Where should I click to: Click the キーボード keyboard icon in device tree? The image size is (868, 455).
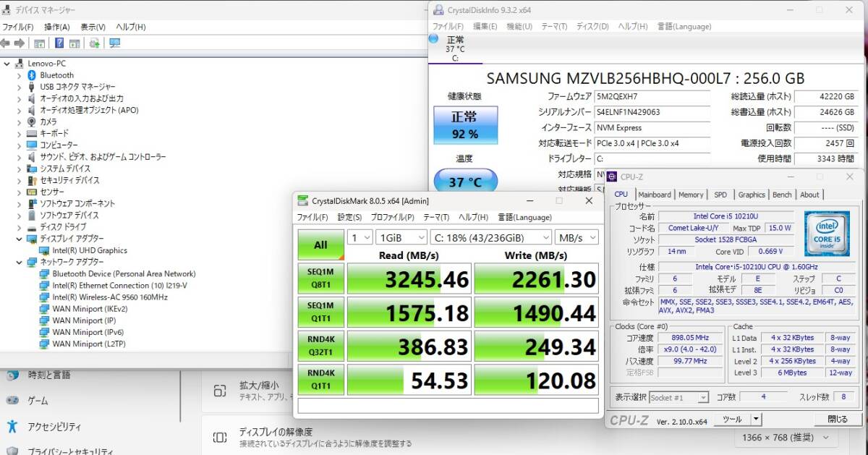coord(32,133)
